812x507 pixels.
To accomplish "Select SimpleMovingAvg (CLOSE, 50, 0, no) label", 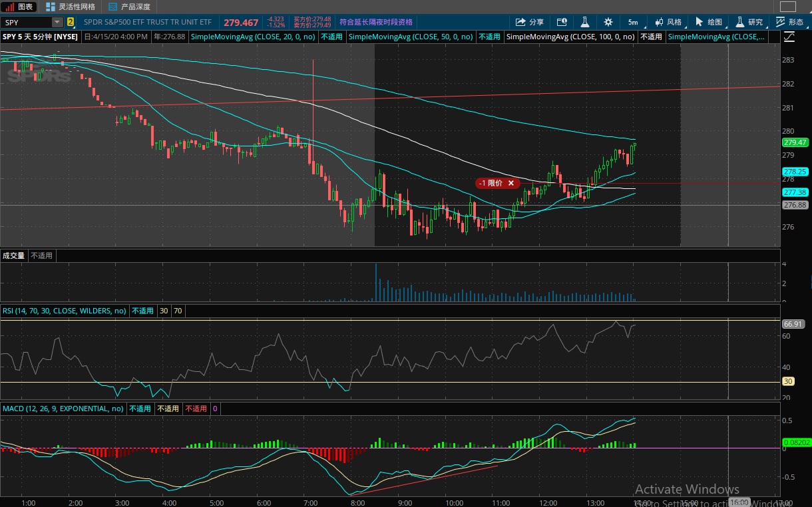I will (x=411, y=37).
